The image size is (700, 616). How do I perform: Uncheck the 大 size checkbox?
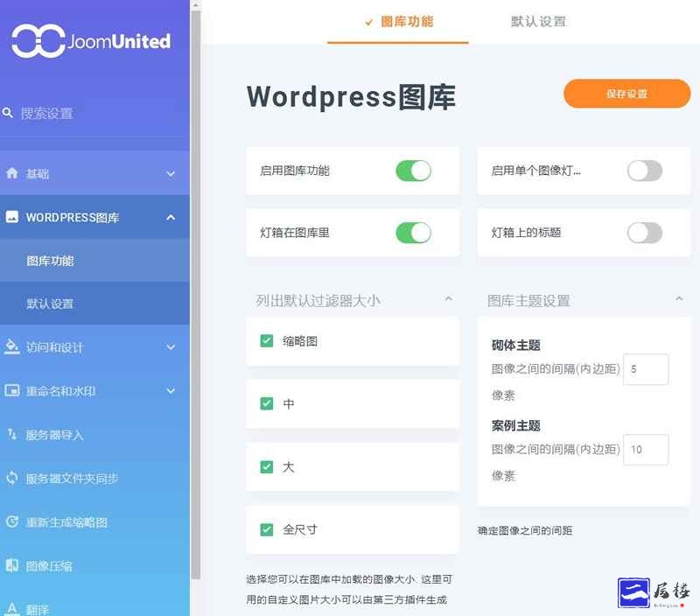(267, 467)
